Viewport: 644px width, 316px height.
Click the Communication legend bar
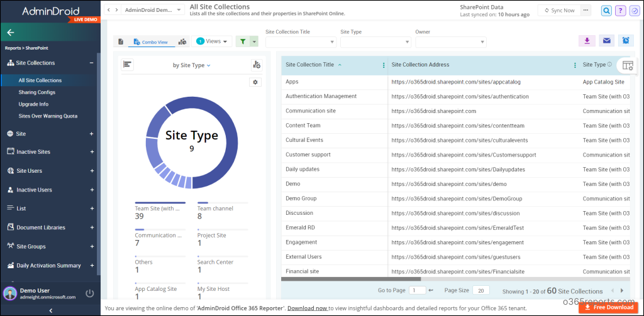coord(160,229)
